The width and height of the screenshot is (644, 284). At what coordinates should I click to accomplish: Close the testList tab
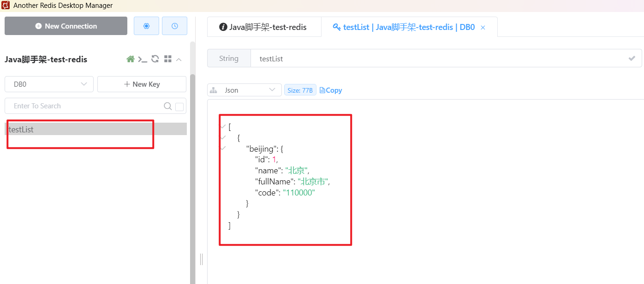[x=483, y=28]
